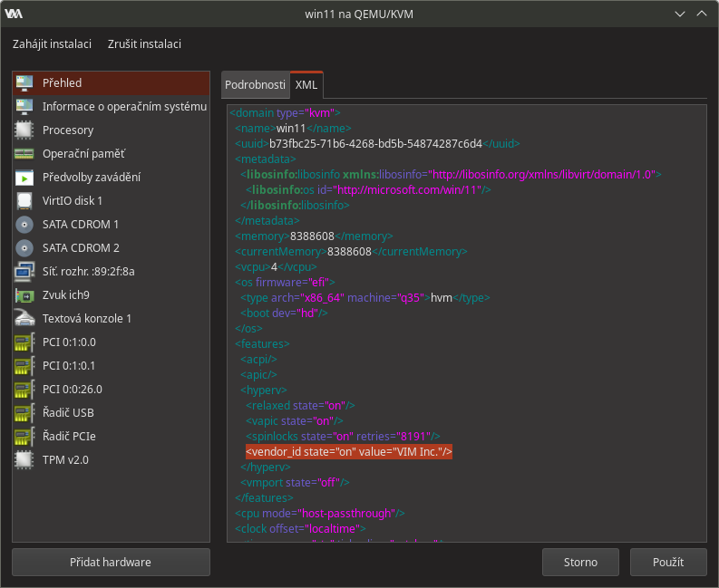This screenshot has height=588, width=719.
Task: Click Zrušit instalaci to cancel installation
Action: point(144,44)
